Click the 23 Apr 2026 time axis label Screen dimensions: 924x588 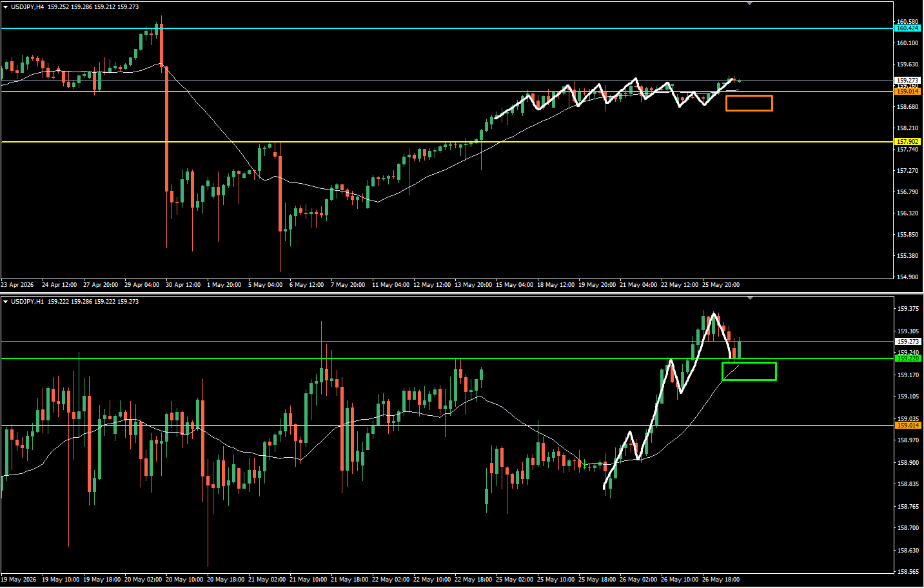click(x=17, y=285)
